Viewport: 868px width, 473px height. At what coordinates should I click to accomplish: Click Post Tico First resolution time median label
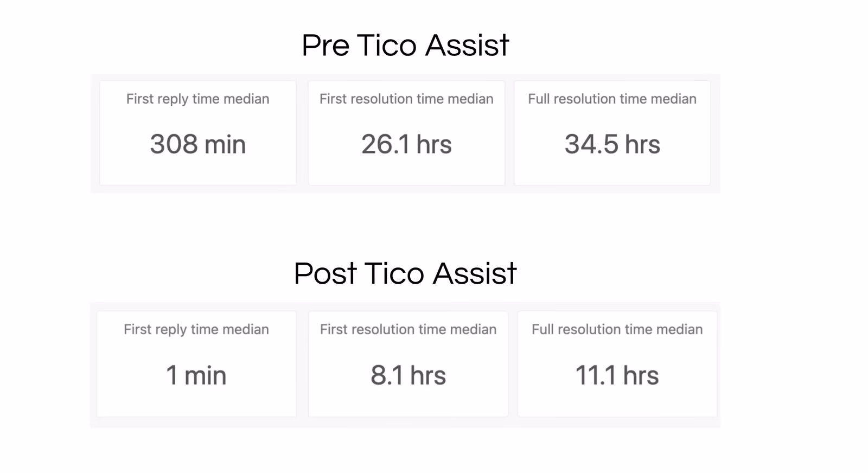coord(408,329)
